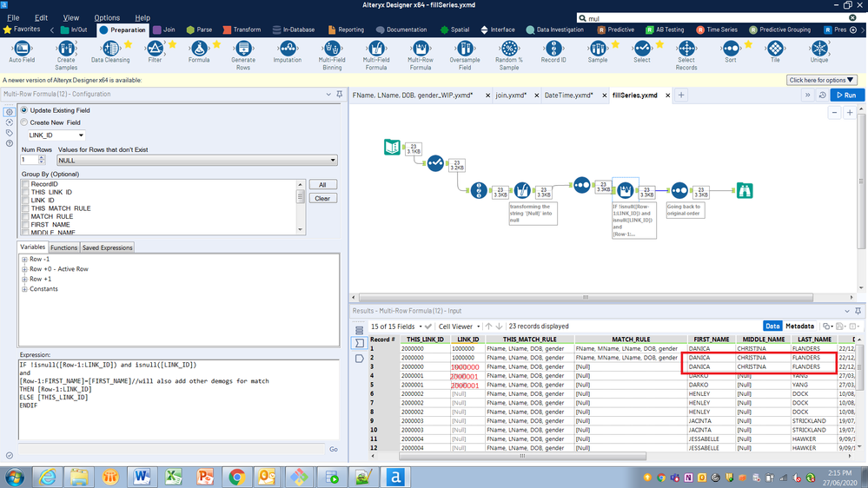Viewport: 868px width, 488px height.
Task: Expand the Row -1 variables node
Action: (x=24, y=259)
